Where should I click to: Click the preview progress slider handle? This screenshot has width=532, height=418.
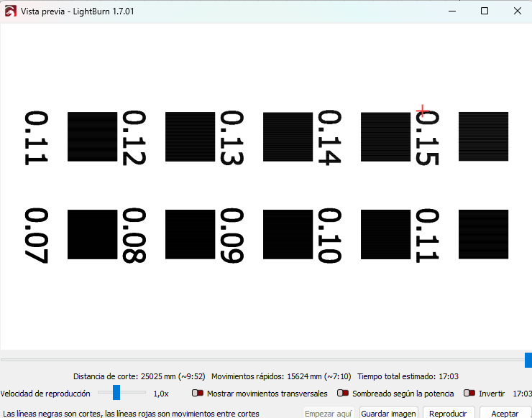[x=528, y=360]
